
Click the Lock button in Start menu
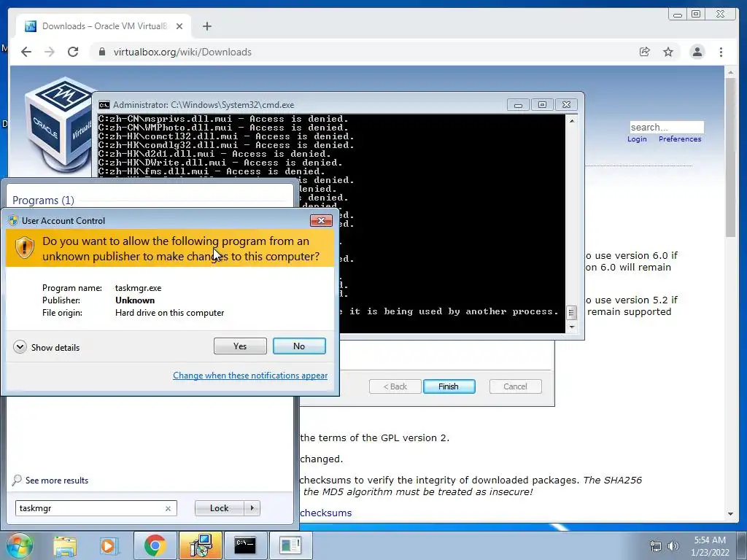tap(219, 508)
